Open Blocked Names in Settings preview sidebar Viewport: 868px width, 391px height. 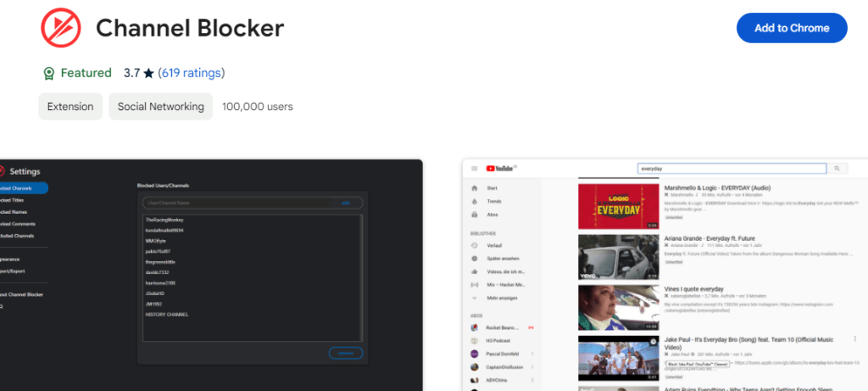click(x=14, y=212)
